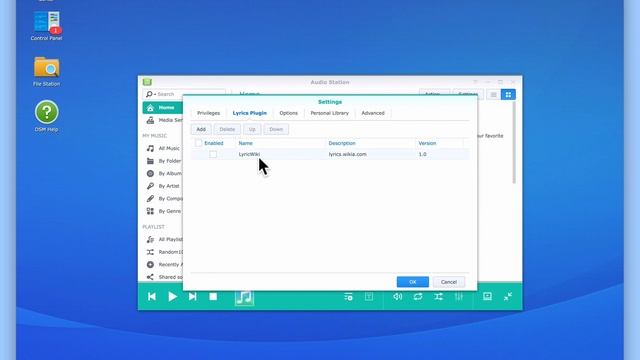Switch to list view icon
The height and width of the screenshot is (360, 640).
(493, 95)
